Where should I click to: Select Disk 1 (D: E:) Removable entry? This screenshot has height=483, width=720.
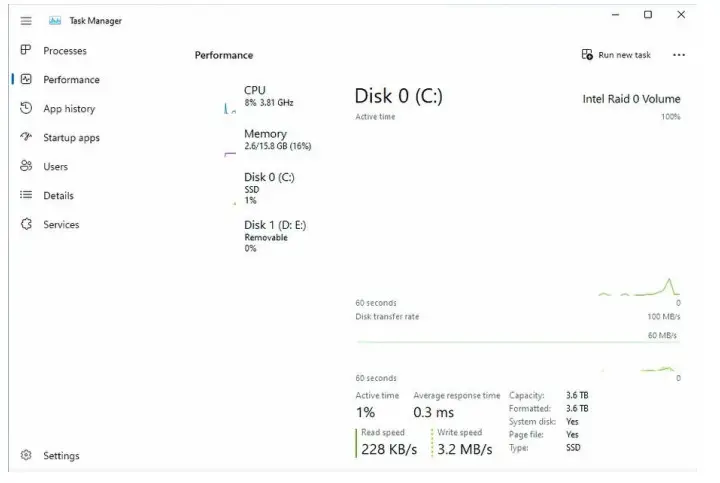274,235
